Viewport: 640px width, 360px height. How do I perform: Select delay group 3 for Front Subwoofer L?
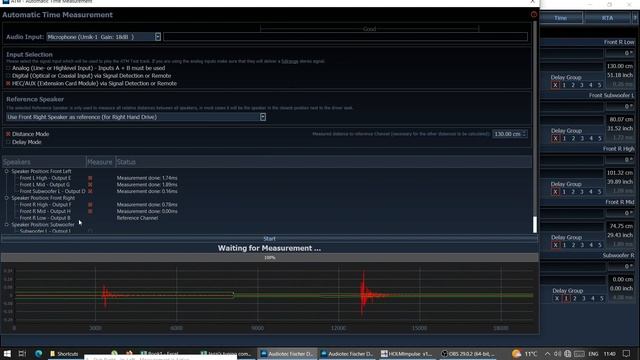tap(582, 138)
